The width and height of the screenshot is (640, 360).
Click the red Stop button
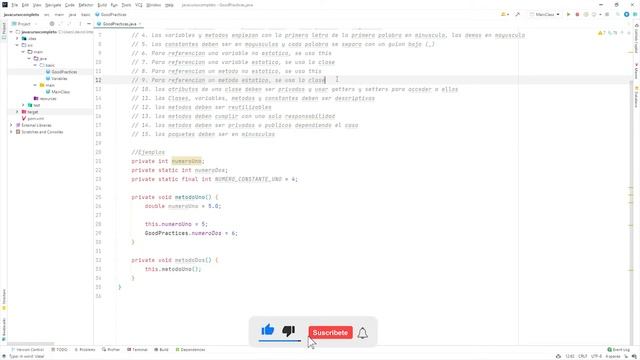pos(577,14)
